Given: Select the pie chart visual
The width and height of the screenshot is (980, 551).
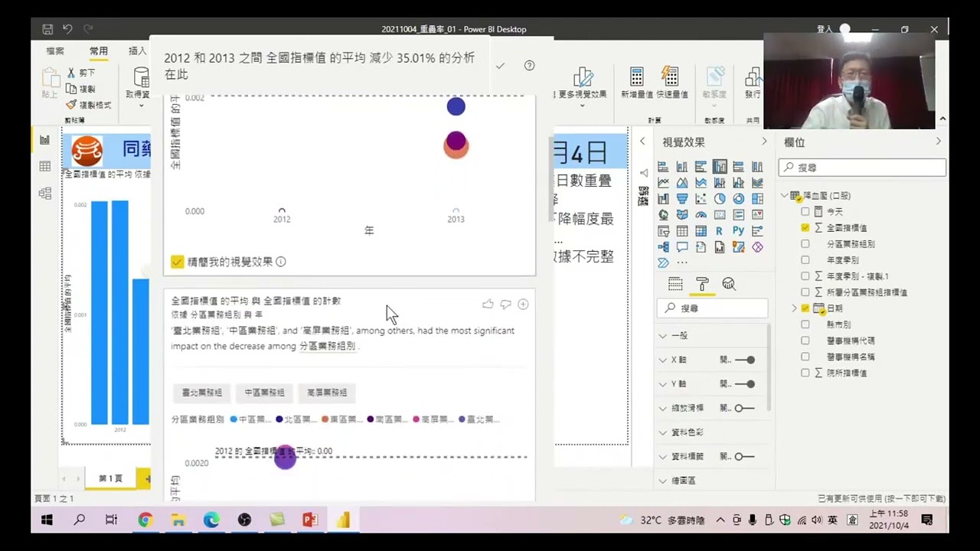Looking at the screenshot, I should click(720, 199).
